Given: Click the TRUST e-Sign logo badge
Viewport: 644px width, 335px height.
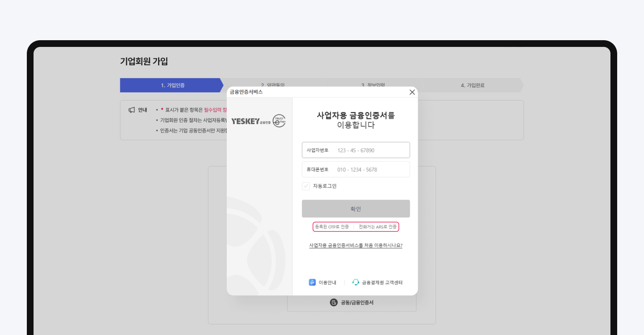Looking at the screenshot, I should [x=279, y=121].
